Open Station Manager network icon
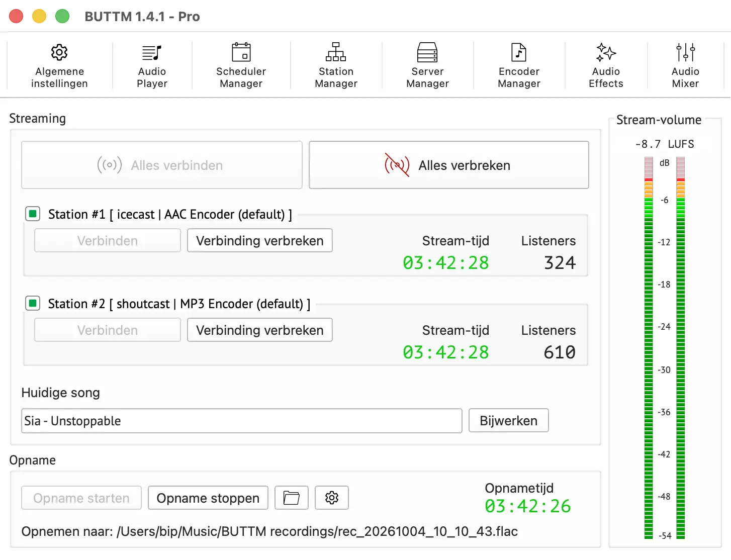 [x=336, y=52]
